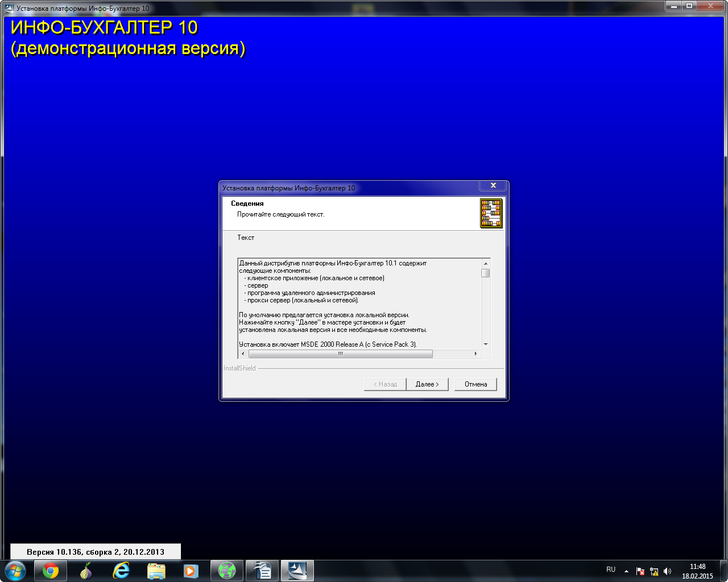The height and width of the screenshot is (582, 728).
Task: Select the active InstallShield sailboat taskbar icon
Action: [x=297, y=571]
